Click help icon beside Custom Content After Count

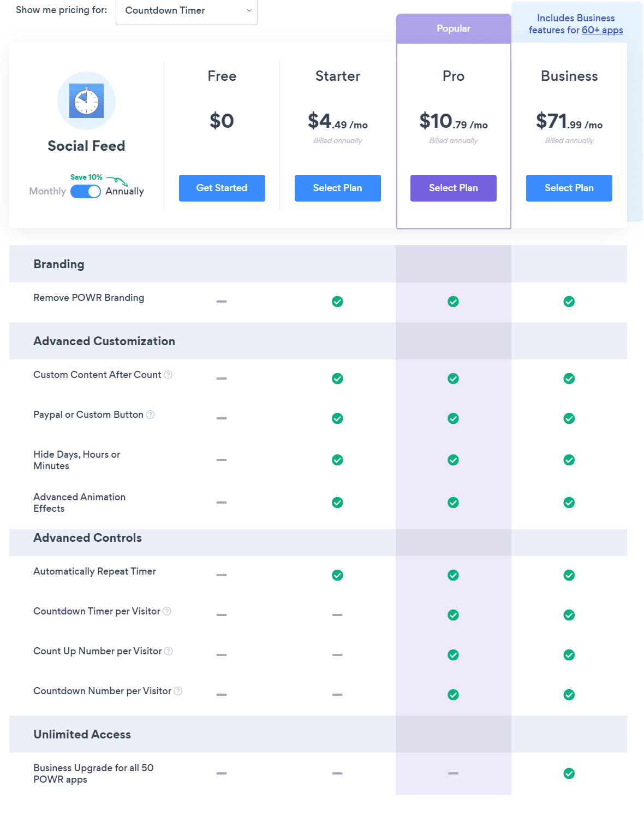pos(168,375)
